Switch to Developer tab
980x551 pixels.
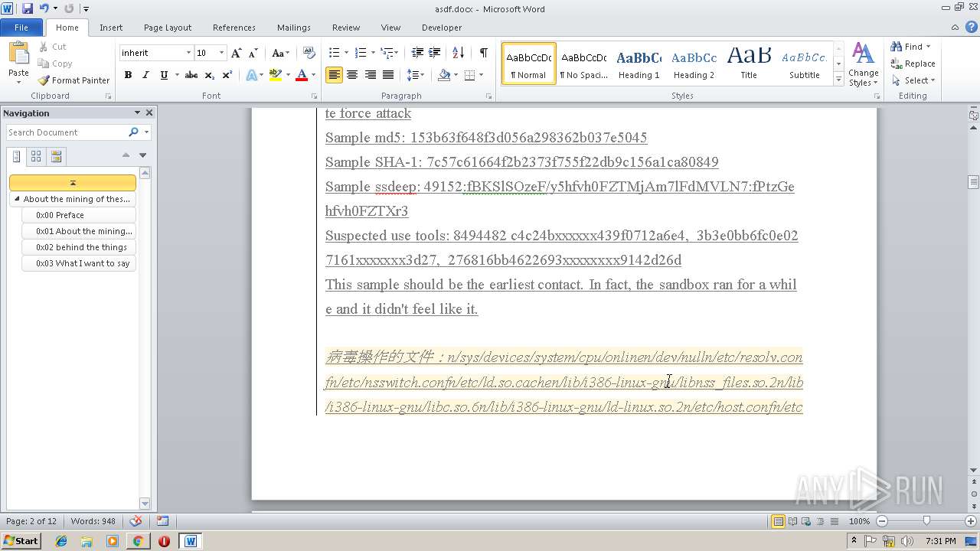[x=442, y=28]
